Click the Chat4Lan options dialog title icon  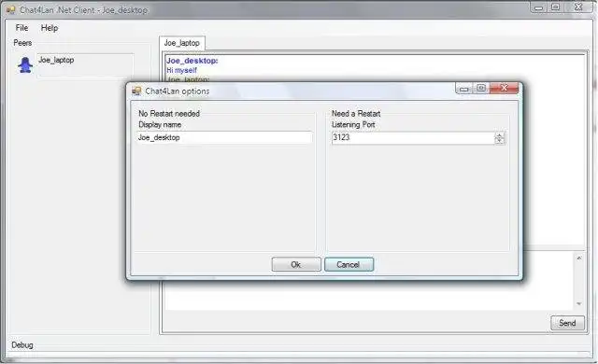[x=136, y=91]
